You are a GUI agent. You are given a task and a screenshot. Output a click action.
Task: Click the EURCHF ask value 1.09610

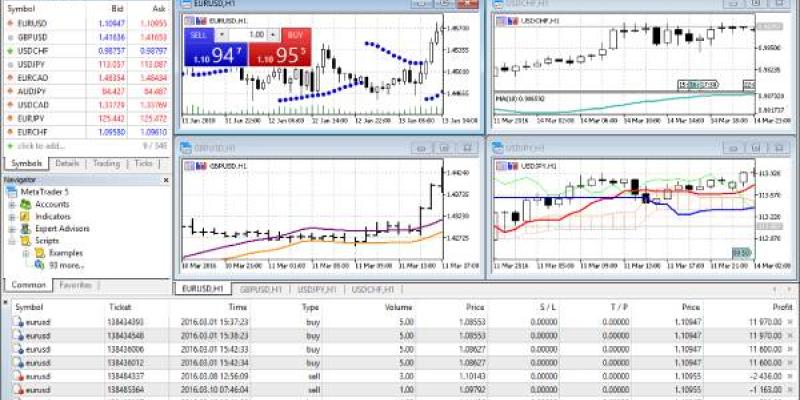(x=154, y=132)
